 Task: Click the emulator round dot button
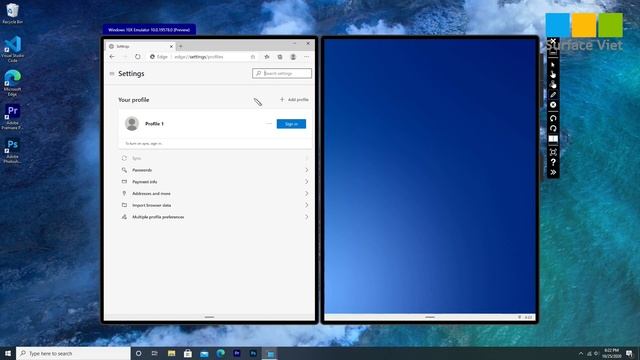click(553, 105)
